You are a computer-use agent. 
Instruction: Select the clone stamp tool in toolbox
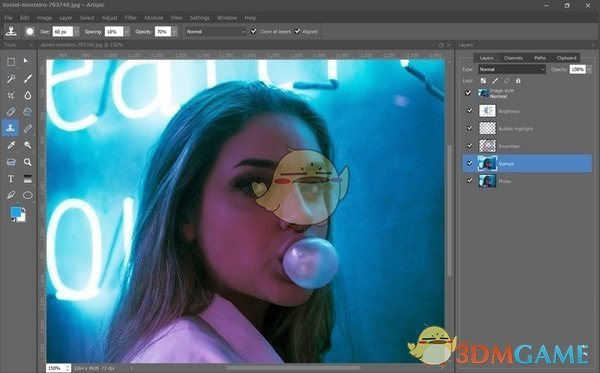pos(10,128)
